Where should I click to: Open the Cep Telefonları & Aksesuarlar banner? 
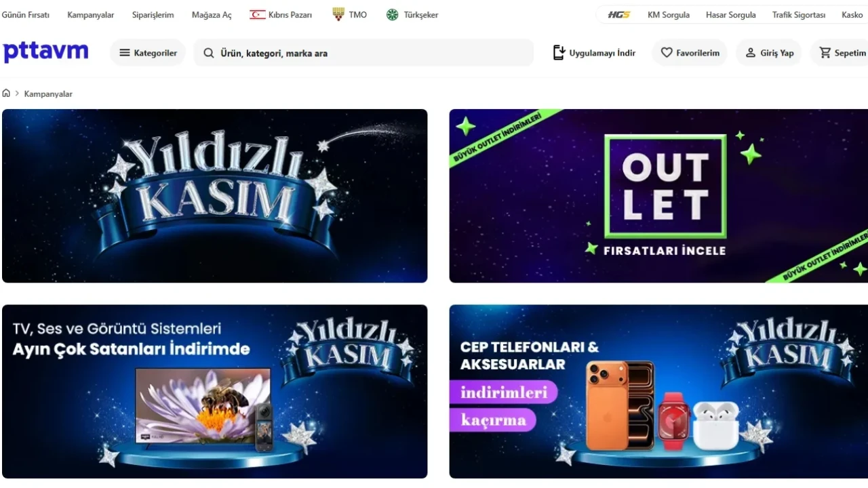658,392
